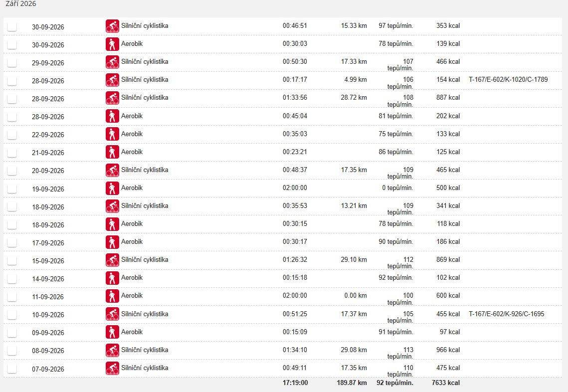Click the note T-167/E-602/K-926/C-1695
The width and height of the screenshot is (568, 392).
(507, 314)
